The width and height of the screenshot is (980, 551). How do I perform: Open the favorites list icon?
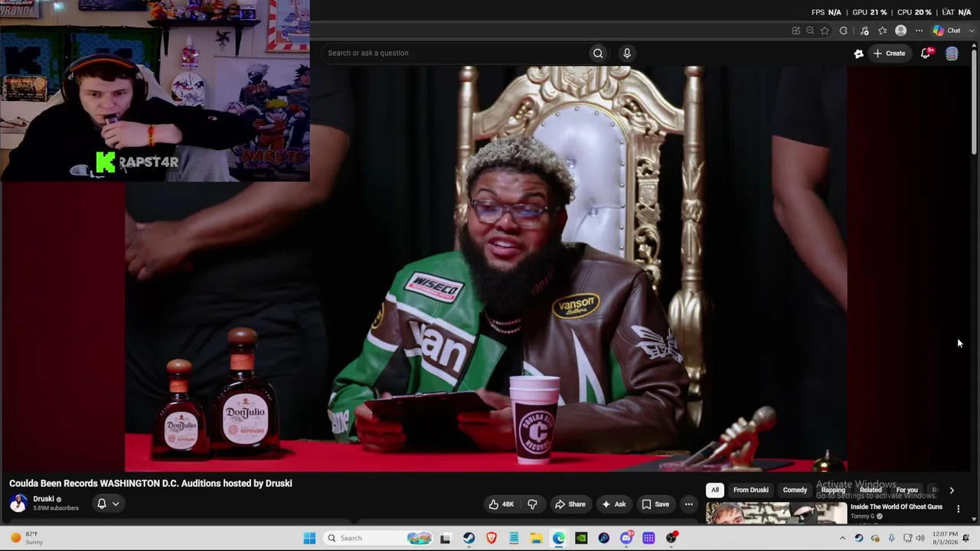pos(883,31)
